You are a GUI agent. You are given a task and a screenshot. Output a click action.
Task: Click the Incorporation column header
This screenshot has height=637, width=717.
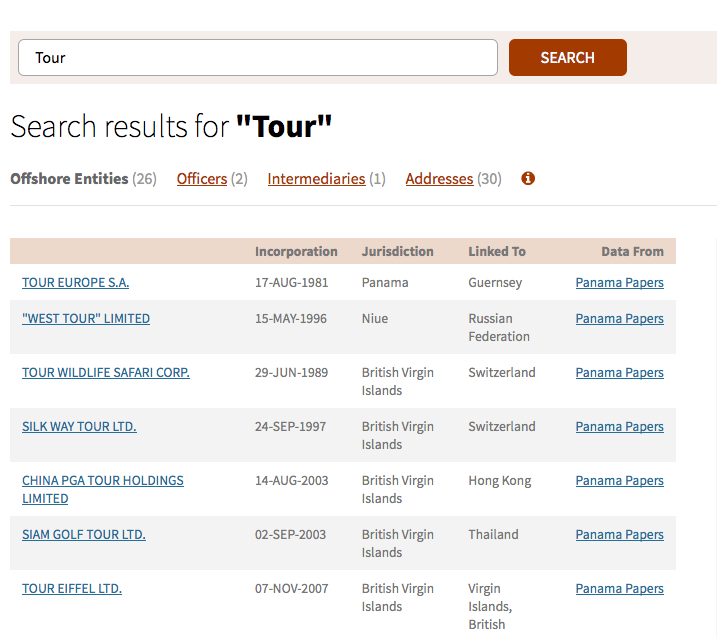pos(296,251)
